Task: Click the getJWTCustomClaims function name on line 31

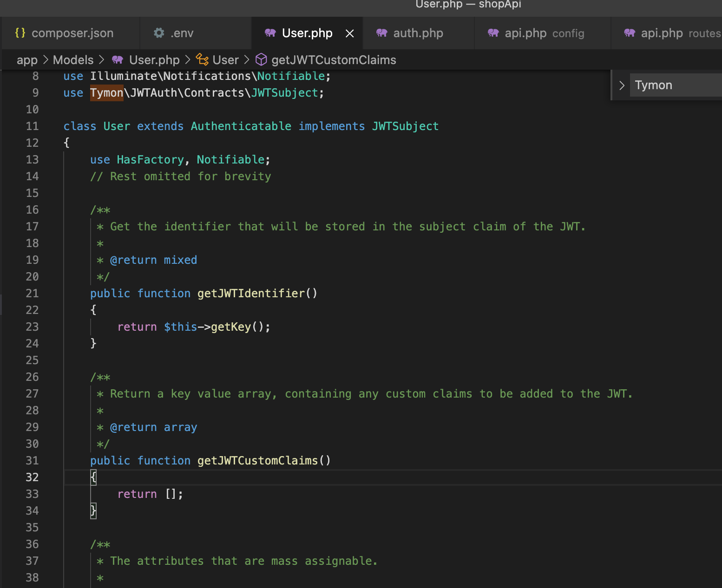Action: pyautogui.click(x=258, y=460)
